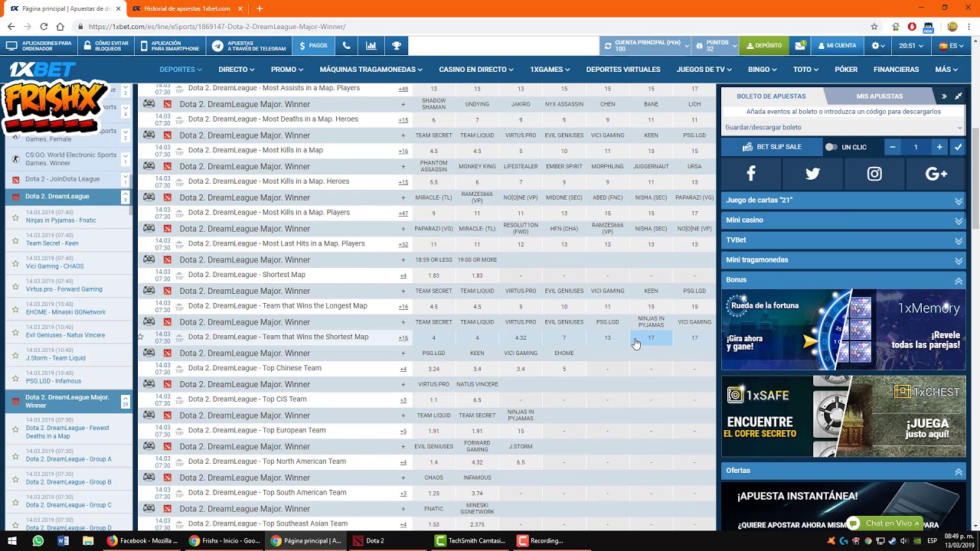The height and width of the screenshot is (551, 980).
Task: Expand the Mini casino section
Action: click(843, 220)
